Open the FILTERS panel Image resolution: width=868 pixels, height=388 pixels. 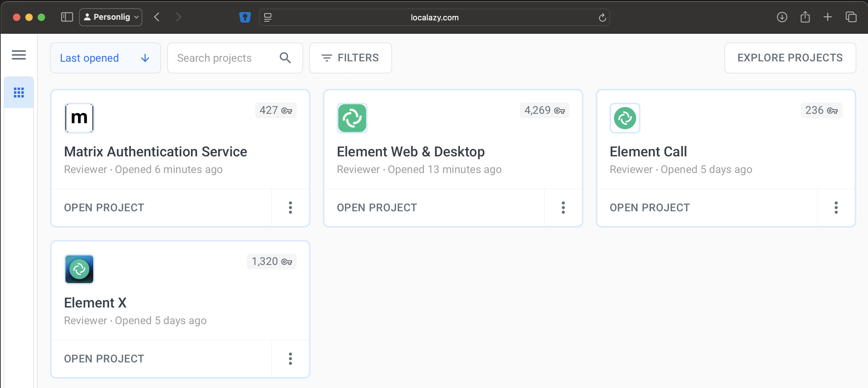click(x=350, y=58)
